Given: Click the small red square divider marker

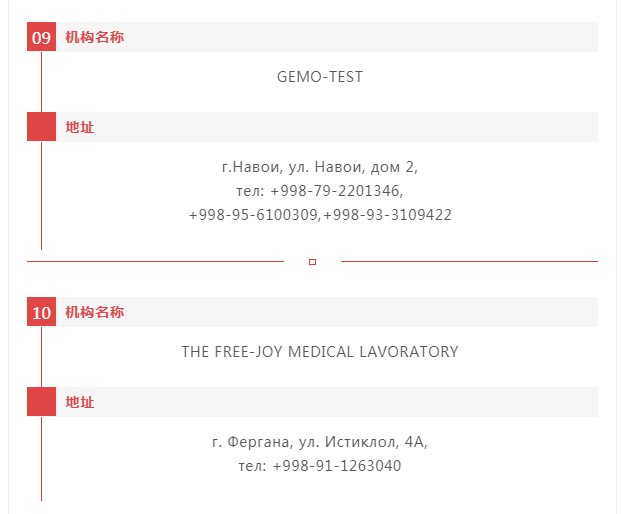Looking at the screenshot, I should point(312,262).
